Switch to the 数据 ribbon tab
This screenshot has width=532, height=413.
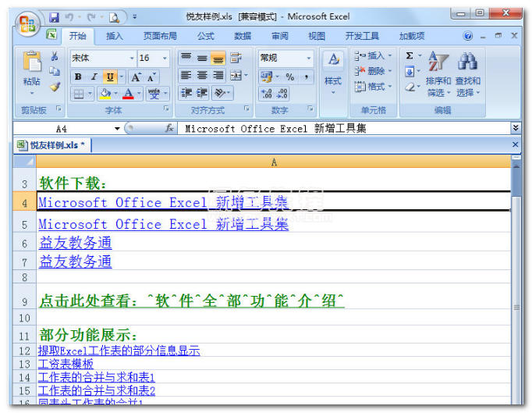[x=243, y=36]
